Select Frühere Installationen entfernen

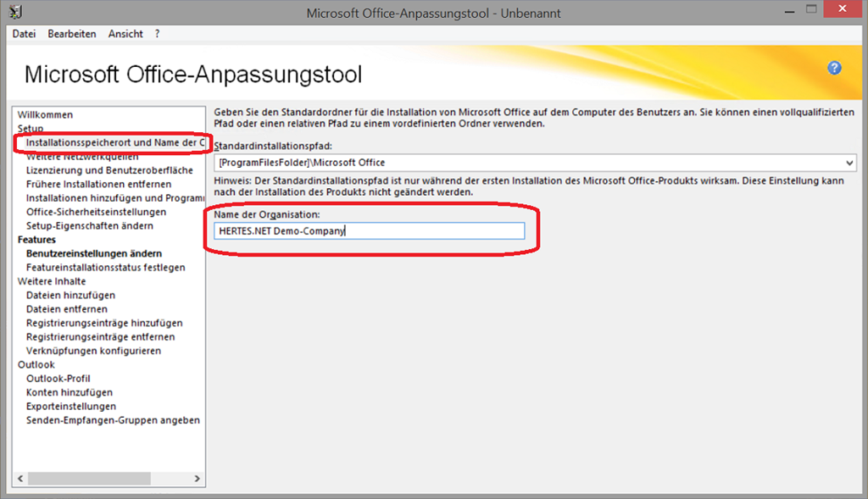pos(98,184)
